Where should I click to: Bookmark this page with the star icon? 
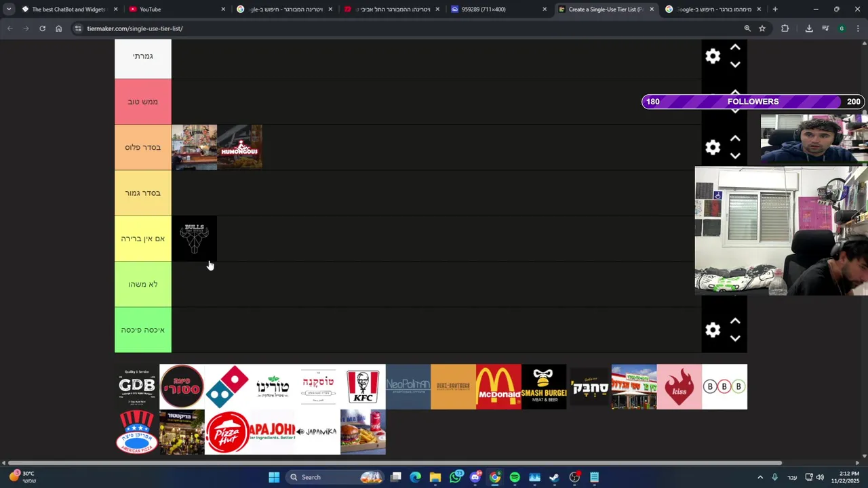(762, 28)
